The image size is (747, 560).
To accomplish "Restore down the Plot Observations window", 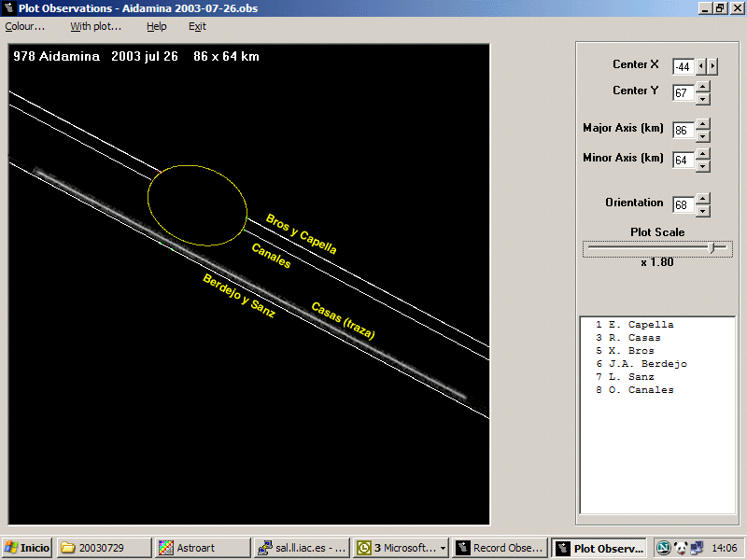I will (720, 8).
